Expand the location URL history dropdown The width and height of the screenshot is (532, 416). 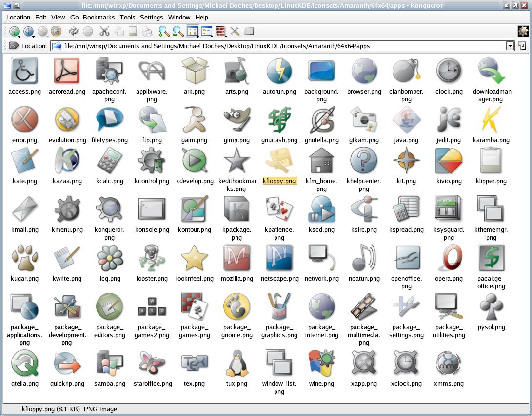(x=510, y=46)
